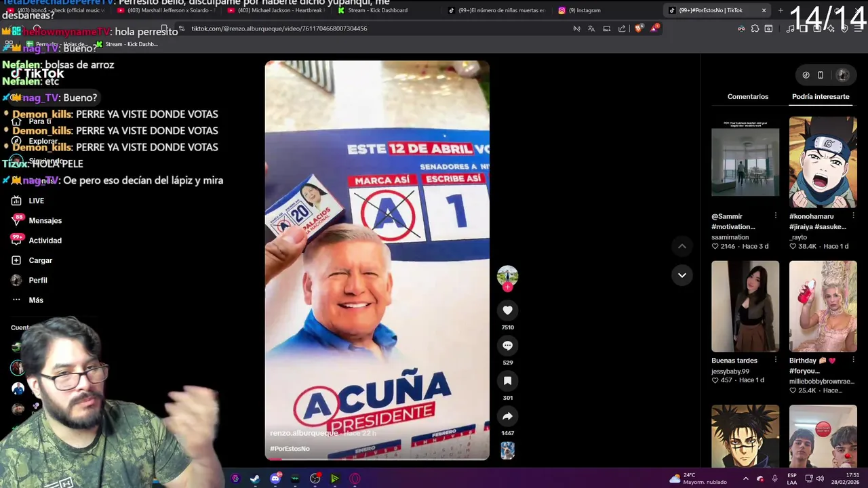Open the Buenas tardes video thumbnail
This screenshot has width=868, height=488.
pos(745,306)
